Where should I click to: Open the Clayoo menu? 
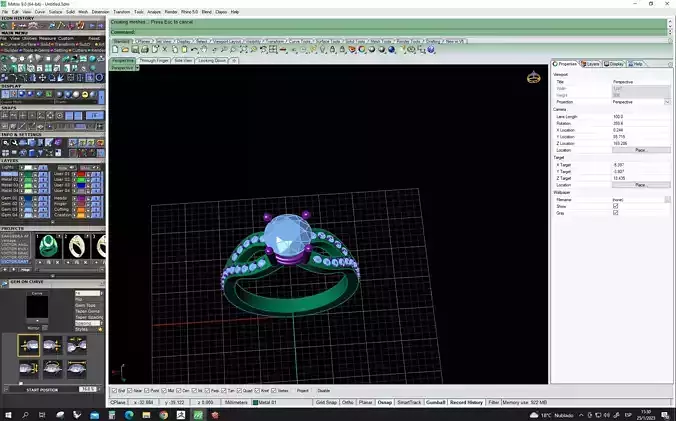221,12
